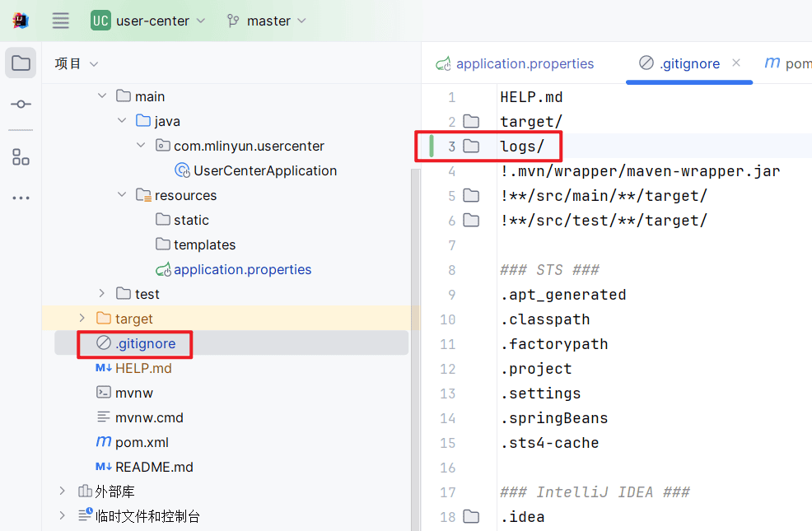Image resolution: width=812 pixels, height=531 pixels.
Task: Expand the test folder
Action: tap(101, 293)
